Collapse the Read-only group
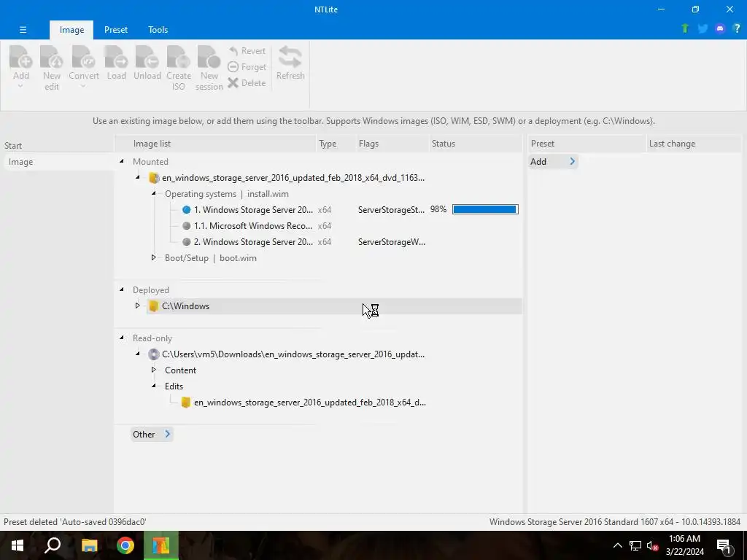 pos(122,338)
